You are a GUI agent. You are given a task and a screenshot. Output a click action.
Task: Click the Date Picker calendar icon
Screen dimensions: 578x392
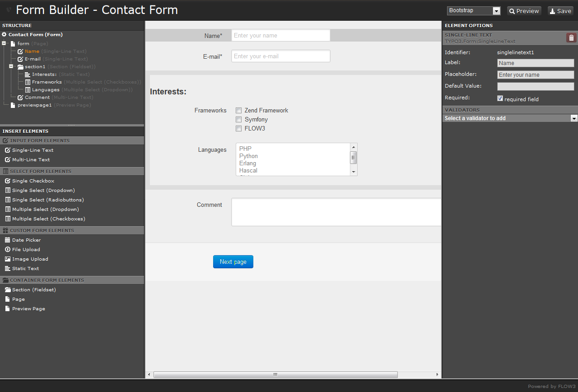[8, 240]
